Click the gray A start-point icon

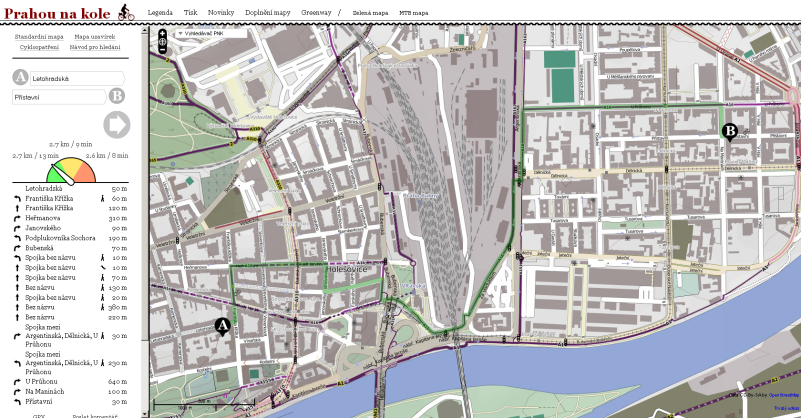click(20, 77)
